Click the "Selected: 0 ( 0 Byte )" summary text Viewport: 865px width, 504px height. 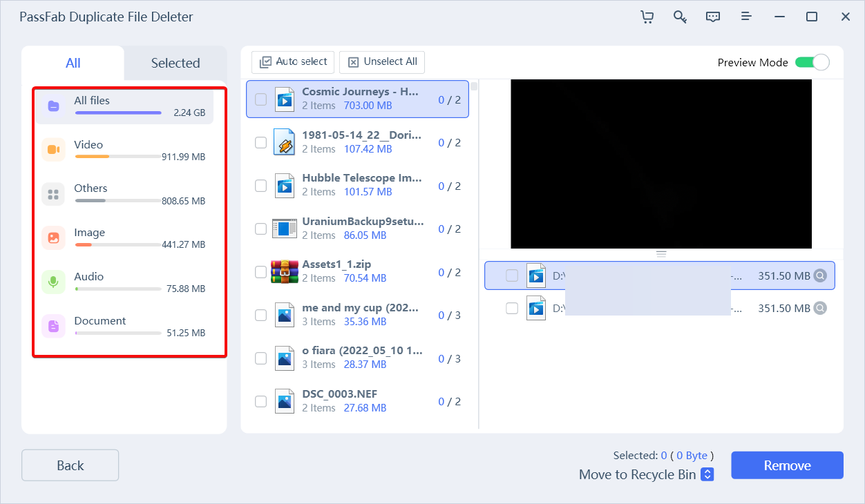[663, 456]
